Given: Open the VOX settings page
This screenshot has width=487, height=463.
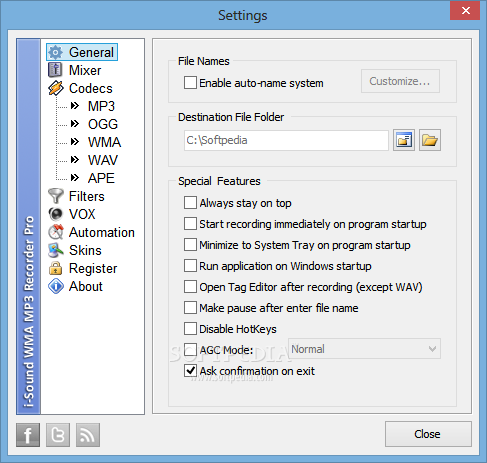Looking at the screenshot, I should click(x=82, y=214).
